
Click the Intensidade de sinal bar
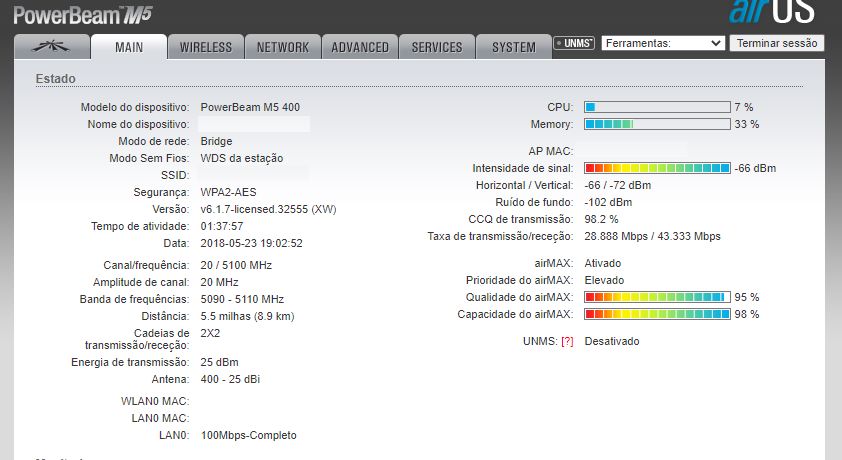657,168
